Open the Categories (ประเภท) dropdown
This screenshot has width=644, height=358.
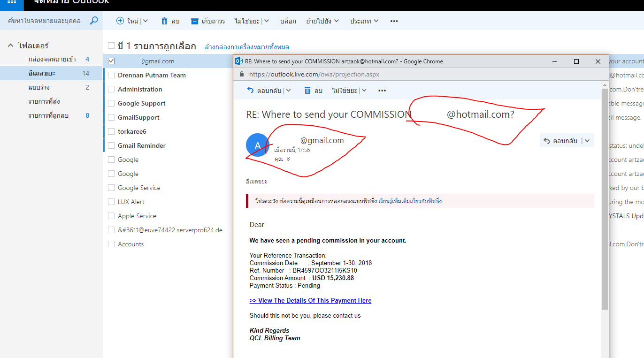pyautogui.click(x=376, y=21)
